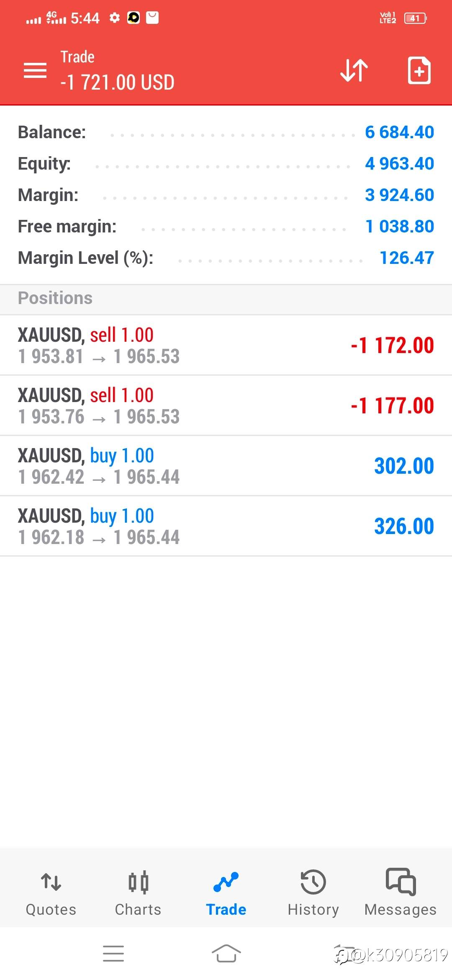Open the hamburger menu in header
This screenshot has height=980, width=452.
(35, 70)
